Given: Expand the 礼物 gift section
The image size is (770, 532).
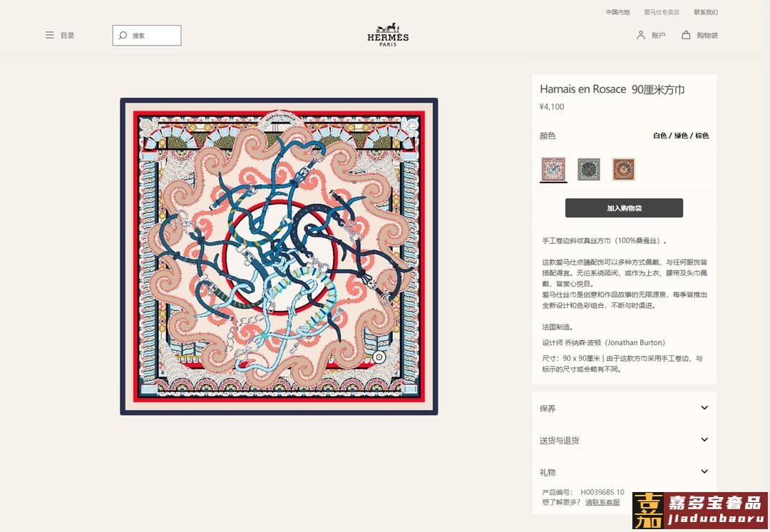Looking at the screenshot, I should [624, 471].
